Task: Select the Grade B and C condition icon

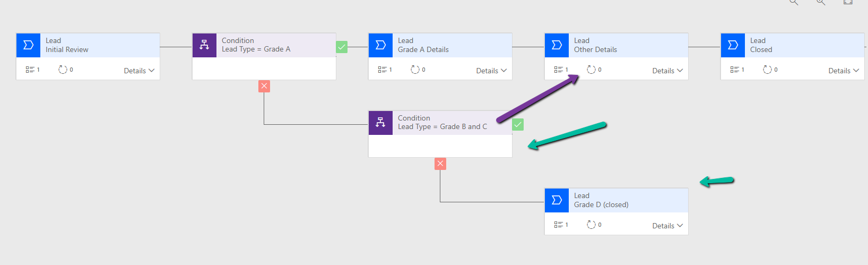Action: 380,123
